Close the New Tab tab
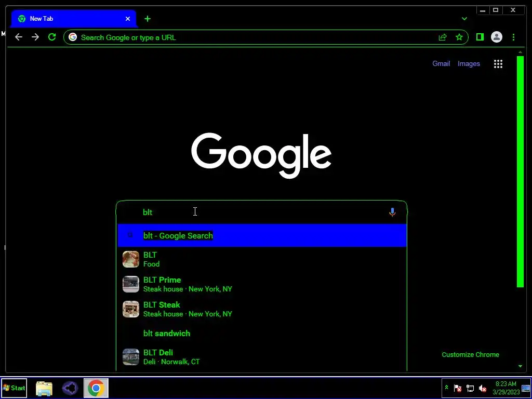 pyautogui.click(x=128, y=19)
